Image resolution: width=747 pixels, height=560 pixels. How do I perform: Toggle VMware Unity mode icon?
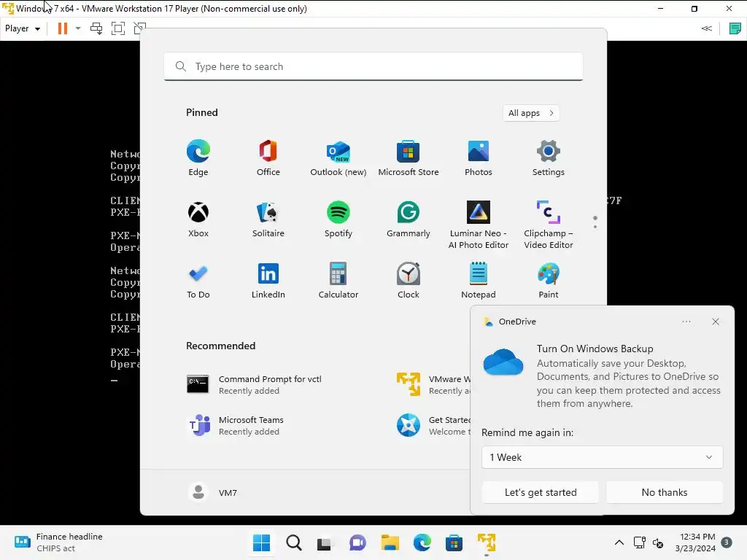click(x=139, y=28)
